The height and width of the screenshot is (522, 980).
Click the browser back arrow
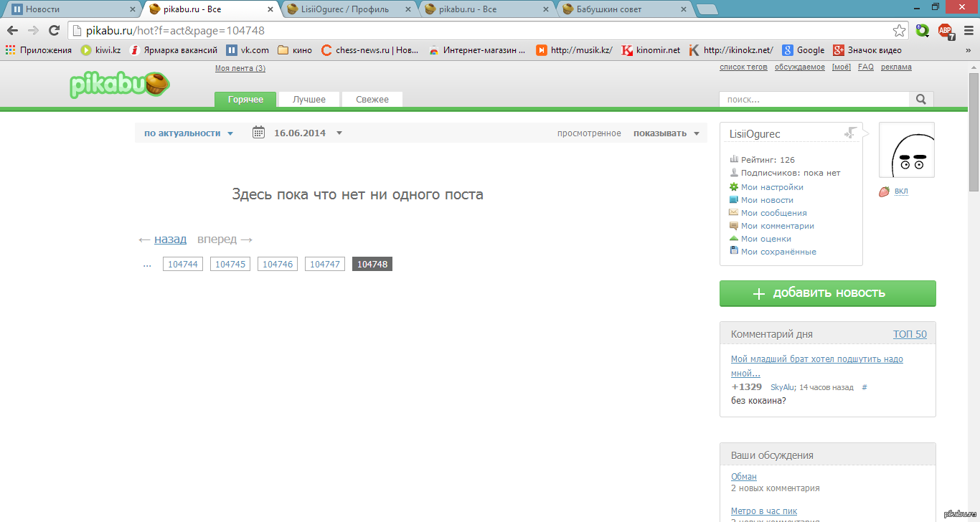pos(12,31)
